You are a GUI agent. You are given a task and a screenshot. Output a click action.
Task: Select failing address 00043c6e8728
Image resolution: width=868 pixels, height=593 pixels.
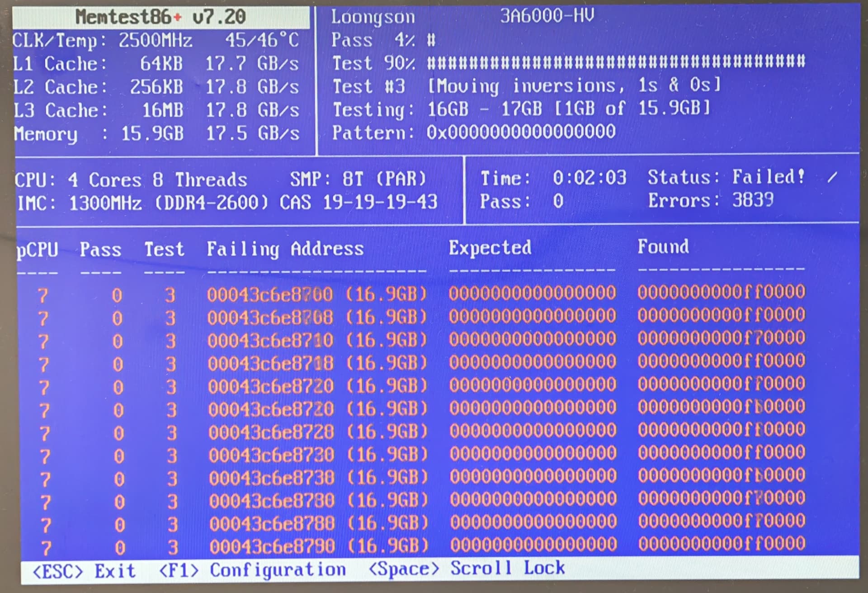click(x=271, y=433)
